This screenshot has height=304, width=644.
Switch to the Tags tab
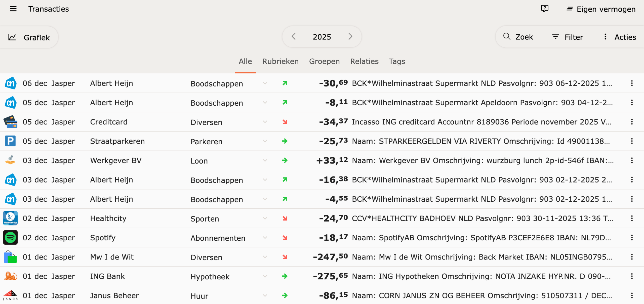tap(397, 61)
